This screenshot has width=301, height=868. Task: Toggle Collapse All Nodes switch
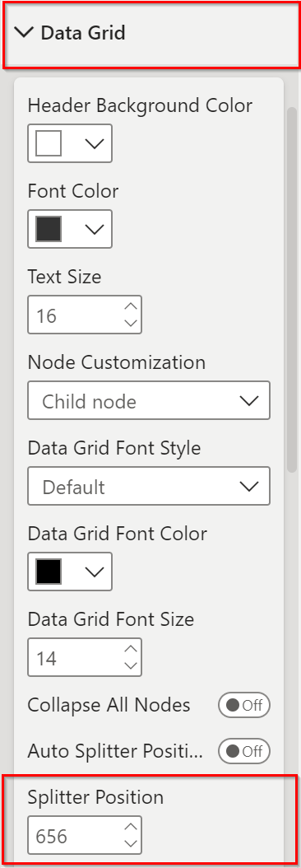pyautogui.click(x=244, y=705)
